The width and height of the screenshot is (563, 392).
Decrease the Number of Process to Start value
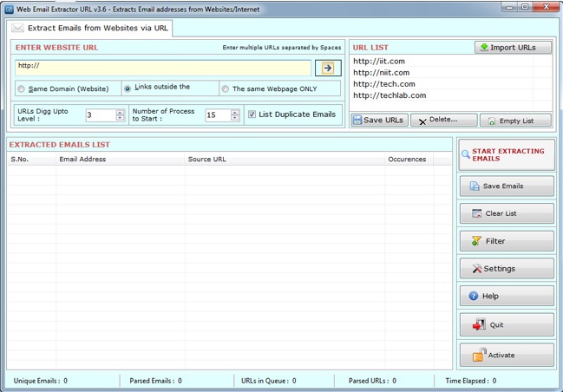pyautogui.click(x=235, y=118)
